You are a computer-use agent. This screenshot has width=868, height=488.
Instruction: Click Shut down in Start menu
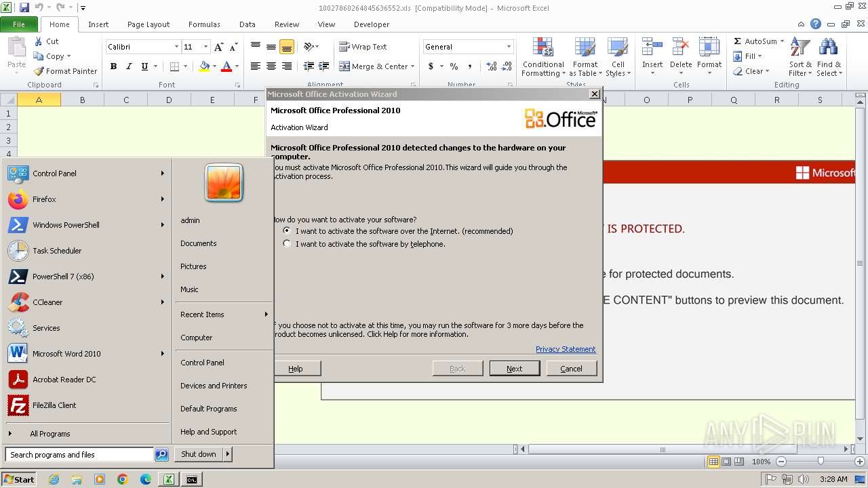[199, 454]
